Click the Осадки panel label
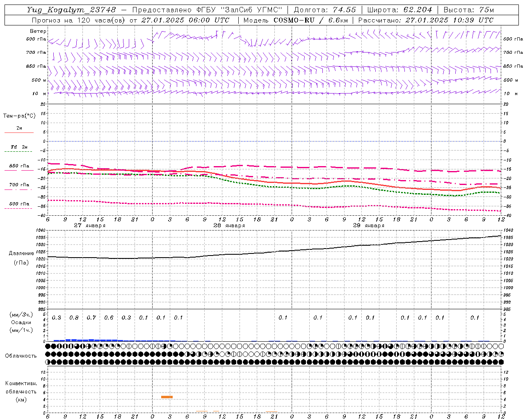 click(x=21, y=322)
